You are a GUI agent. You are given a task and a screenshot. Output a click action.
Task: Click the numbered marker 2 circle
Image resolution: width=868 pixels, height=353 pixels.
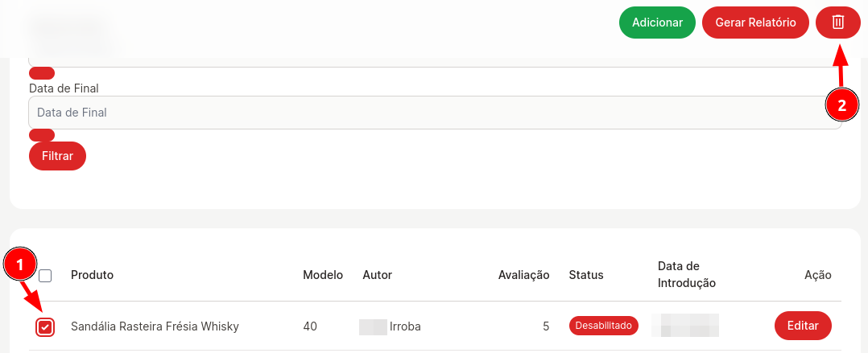842,105
